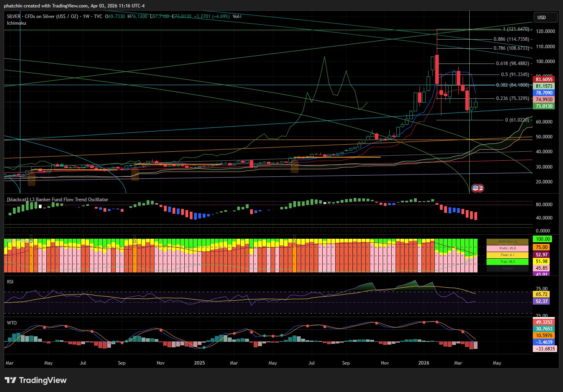Click the SILVER symbol name in chart header
Viewport: 563px width, 392px height.
point(14,16)
